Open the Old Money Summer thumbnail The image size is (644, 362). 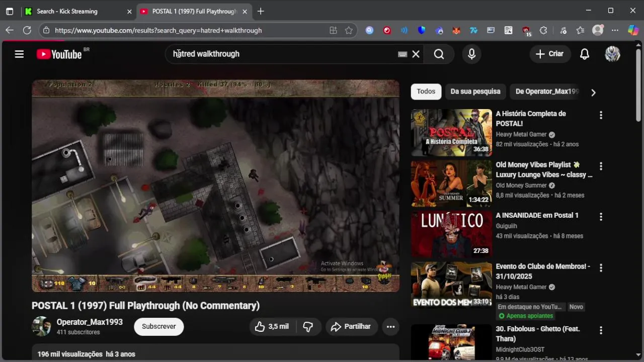451,184
